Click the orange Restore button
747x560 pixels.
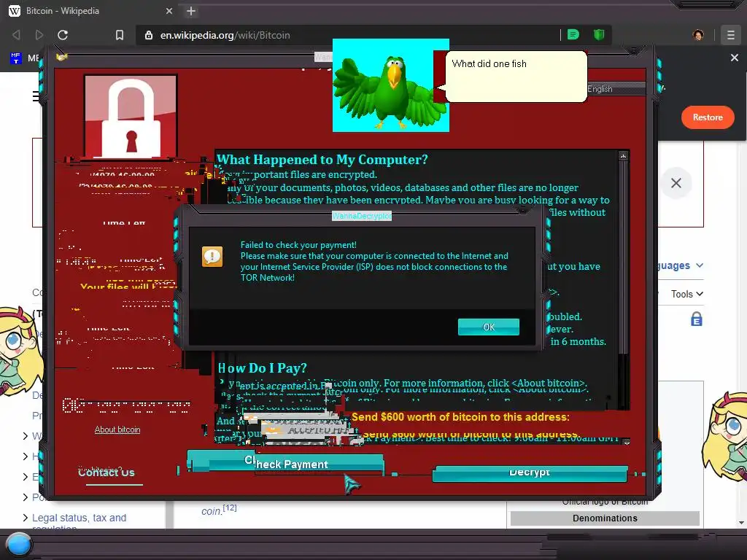click(708, 117)
